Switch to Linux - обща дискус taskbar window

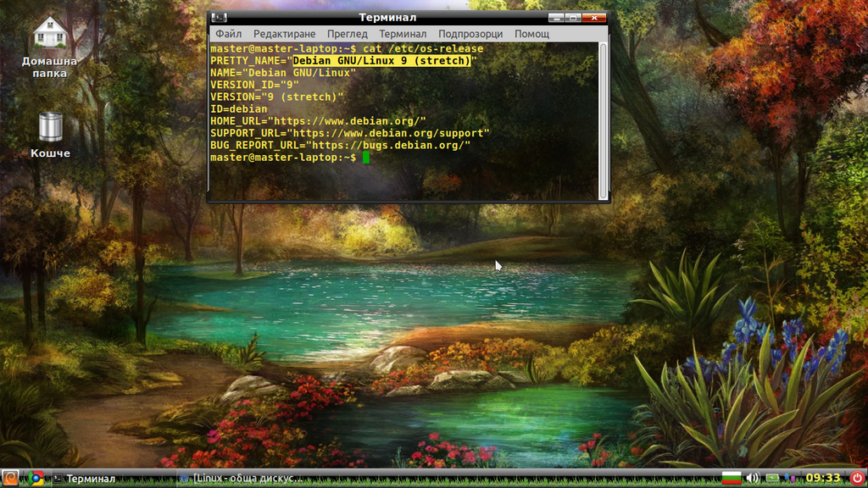[x=242, y=479]
